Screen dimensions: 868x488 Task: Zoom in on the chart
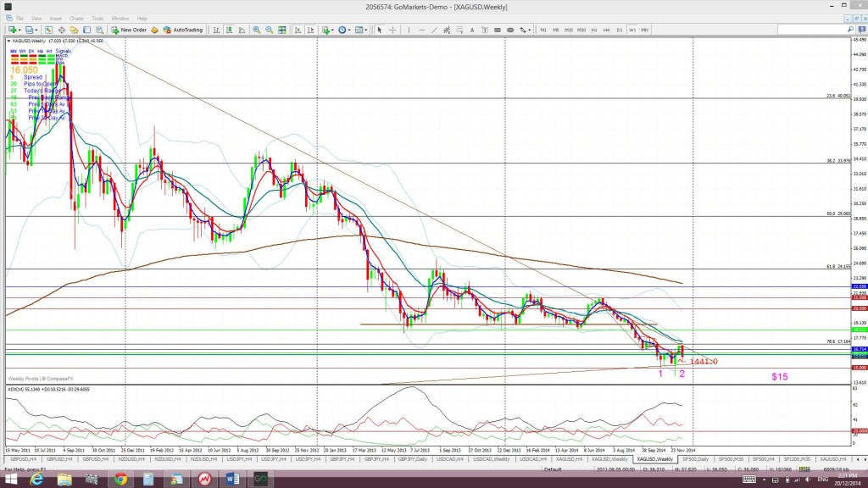tap(257, 30)
